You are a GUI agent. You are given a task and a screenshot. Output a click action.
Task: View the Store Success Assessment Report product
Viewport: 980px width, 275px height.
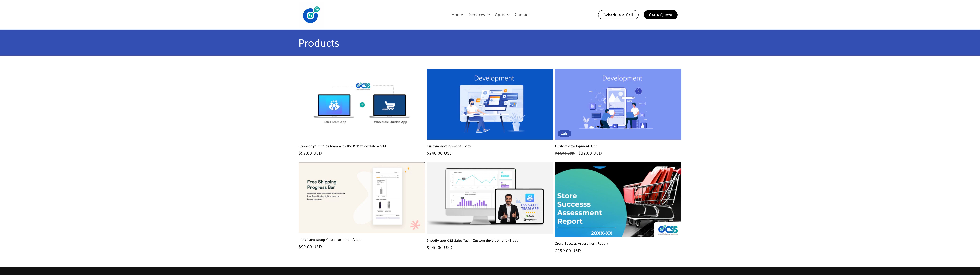(x=581, y=243)
